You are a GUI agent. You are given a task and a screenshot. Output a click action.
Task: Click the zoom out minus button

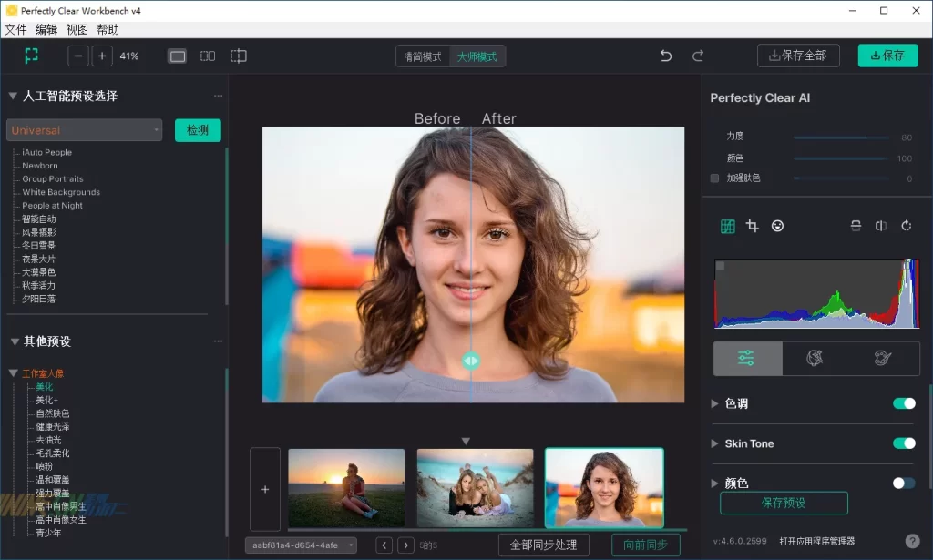pos(78,56)
